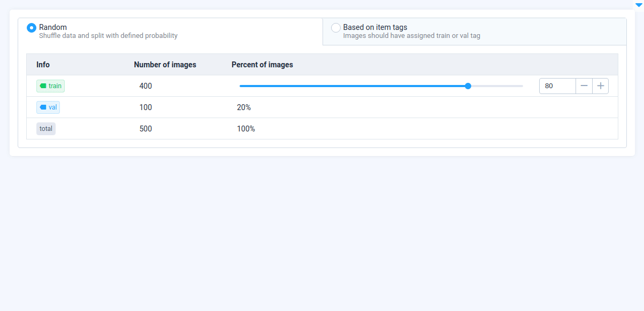Click the blue collapse arrow at the top right
Viewport: 644px width, 311px height.
click(638, 5)
